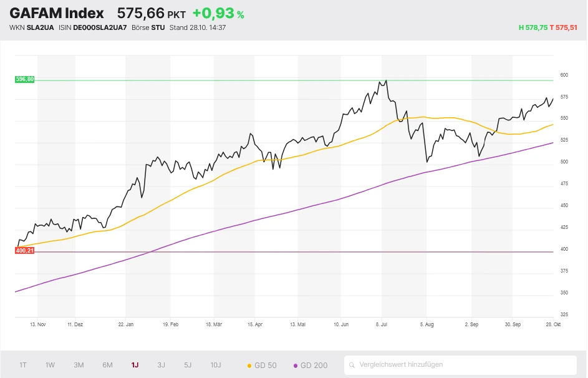Show the 5J chart period
Image resolution: width=588 pixels, height=378 pixels.
(188, 365)
